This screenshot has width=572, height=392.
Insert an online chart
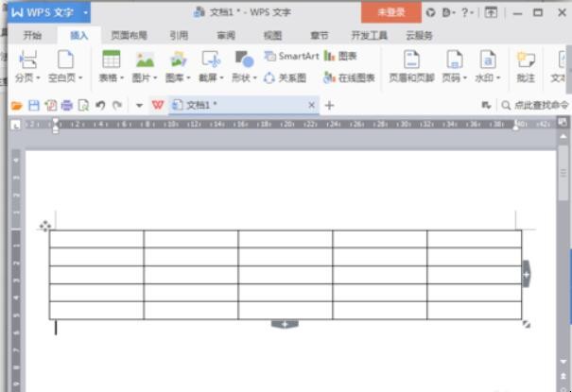tap(349, 77)
